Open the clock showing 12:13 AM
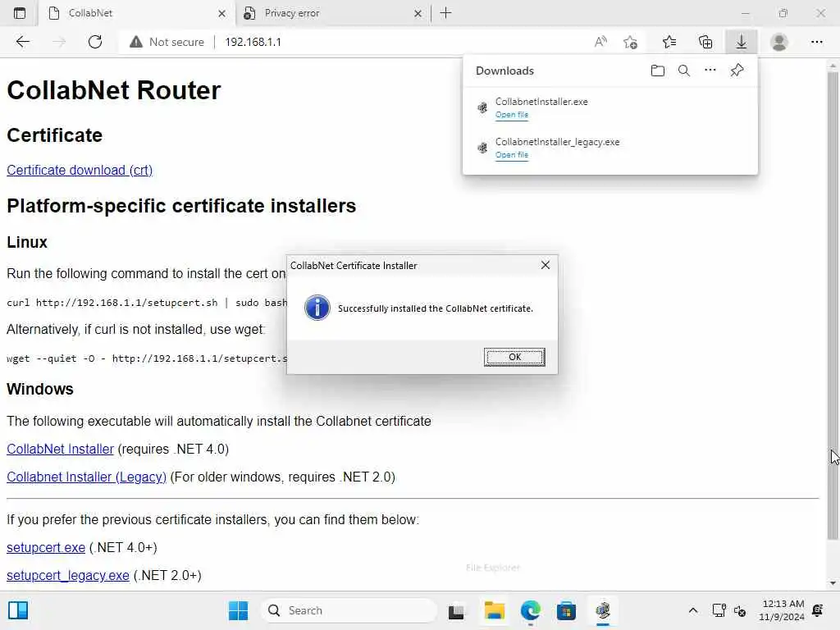 (x=782, y=610)
